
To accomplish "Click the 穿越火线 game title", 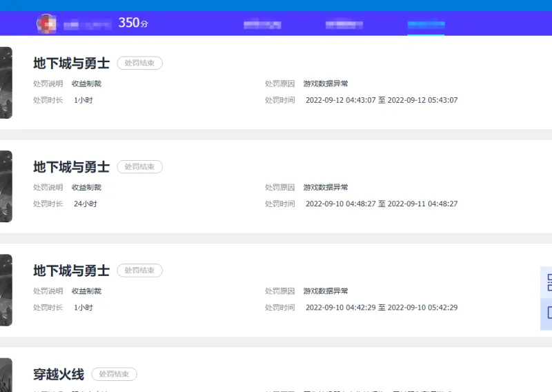I will pos(59,374).
